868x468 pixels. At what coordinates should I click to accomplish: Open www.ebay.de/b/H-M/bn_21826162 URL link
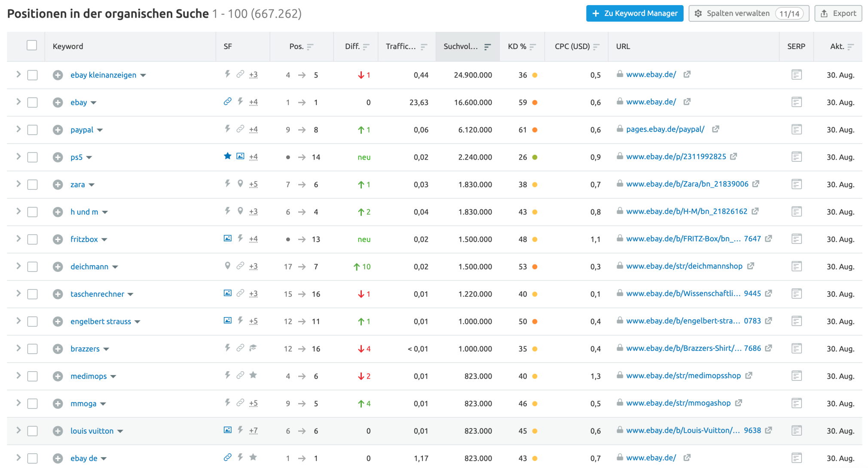pos(687,211)
